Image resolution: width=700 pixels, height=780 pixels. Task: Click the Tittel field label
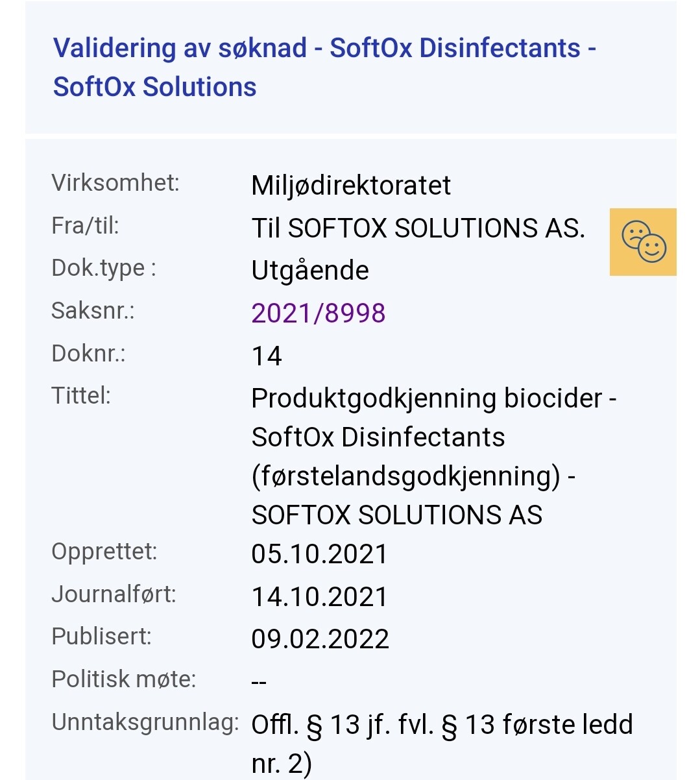pos(81,395)
